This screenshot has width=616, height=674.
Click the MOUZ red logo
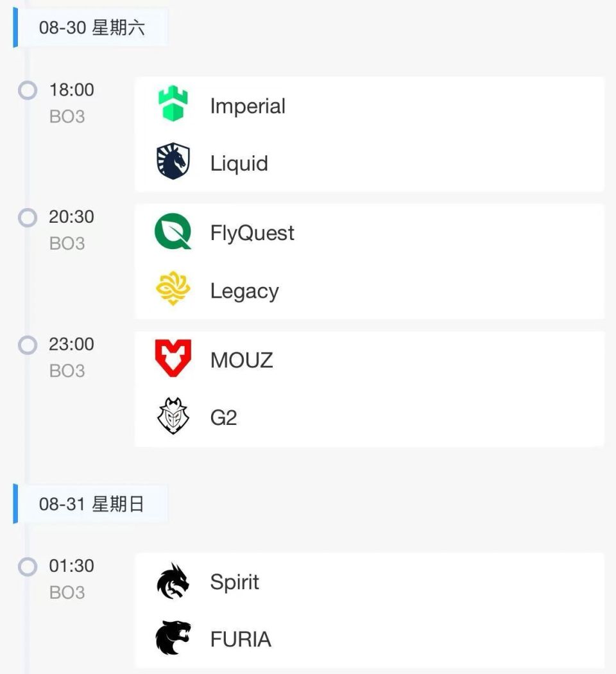(173, 359)
